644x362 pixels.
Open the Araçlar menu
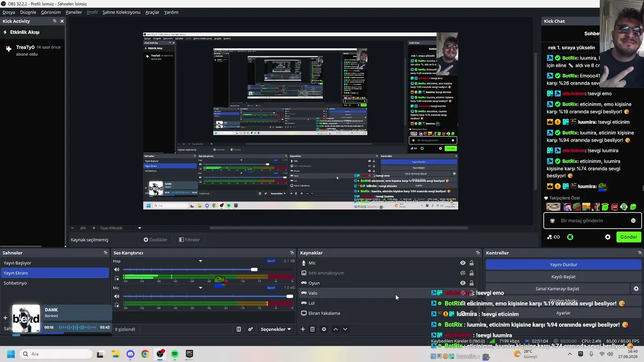pyautogui.click(x=152, y=12)
